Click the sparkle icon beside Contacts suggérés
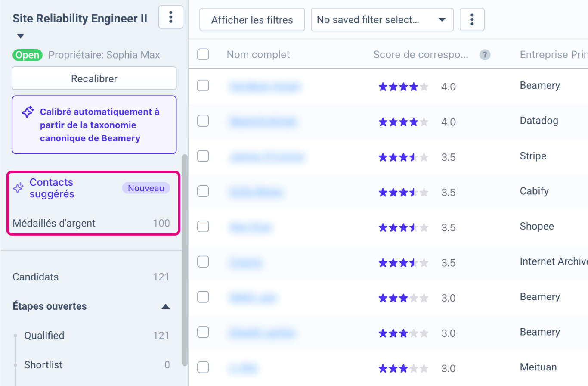588x386 pixels. click(18, 188)
